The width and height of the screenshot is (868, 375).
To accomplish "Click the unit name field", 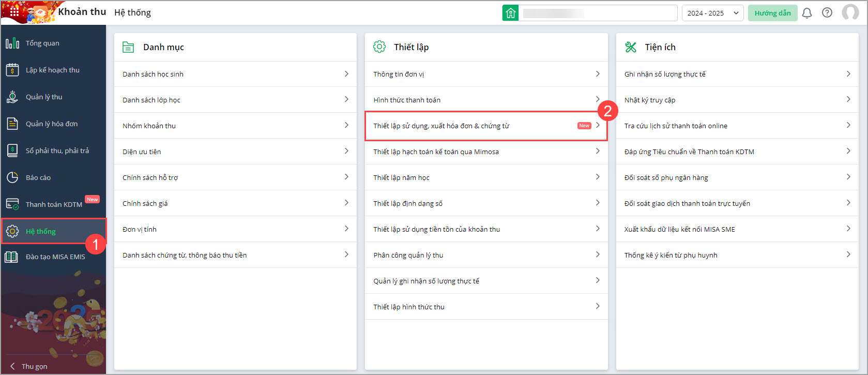I will [598, 13].
